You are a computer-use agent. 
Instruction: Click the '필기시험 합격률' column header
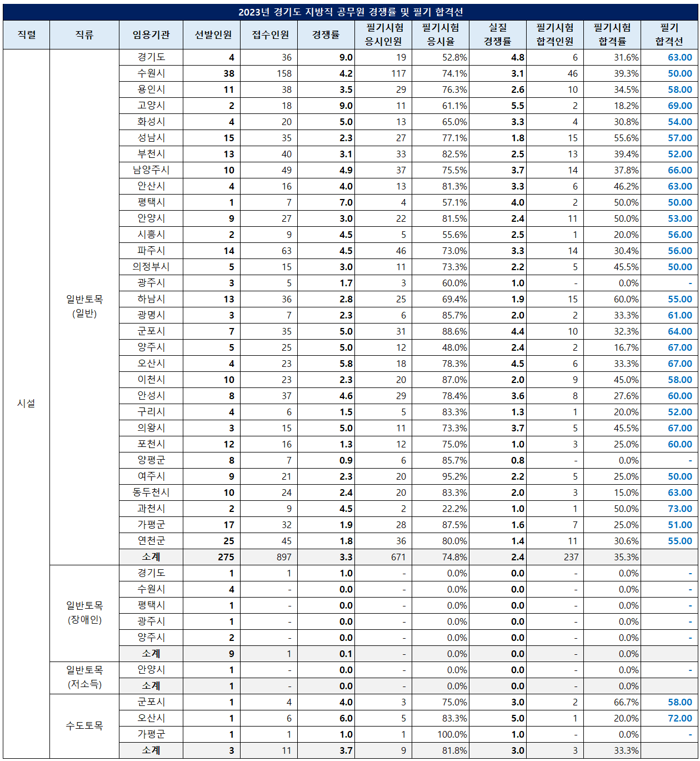point(612,34)
